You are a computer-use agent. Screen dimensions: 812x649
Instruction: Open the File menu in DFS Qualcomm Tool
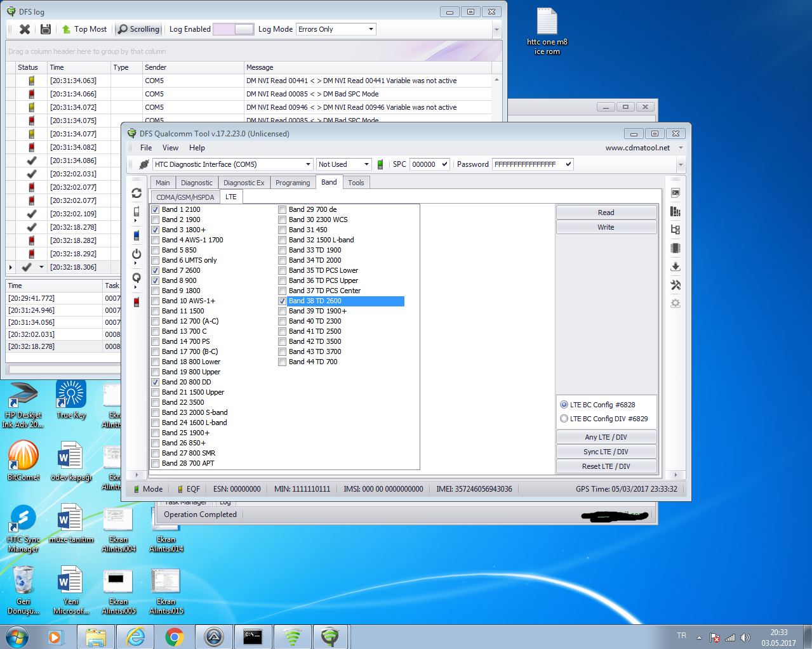[x=146, y=148]
